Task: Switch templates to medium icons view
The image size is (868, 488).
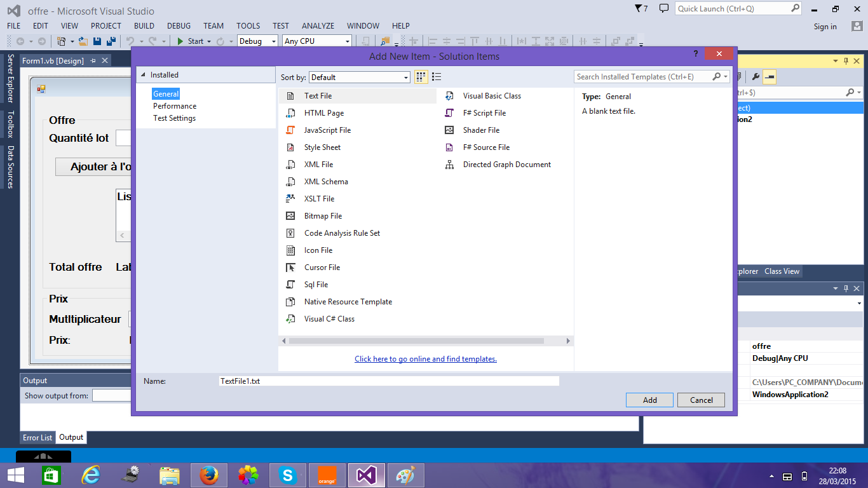Action: pyautogui.click(x=421, y=77)
